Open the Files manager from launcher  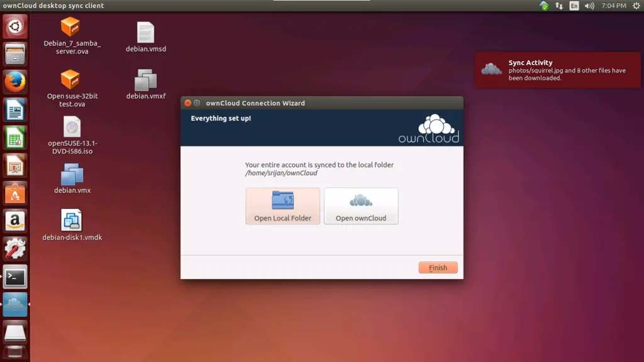(x=15, y=54)
